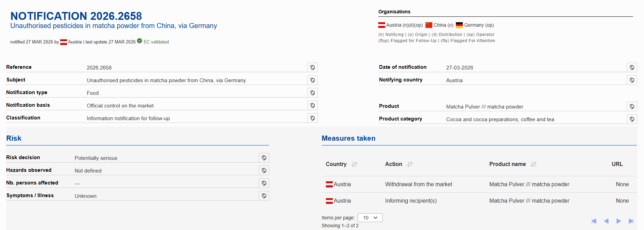Viewport: 644px width, 230px height.
Task: Copy the Hazards observed value
Action: click(264, 170)
